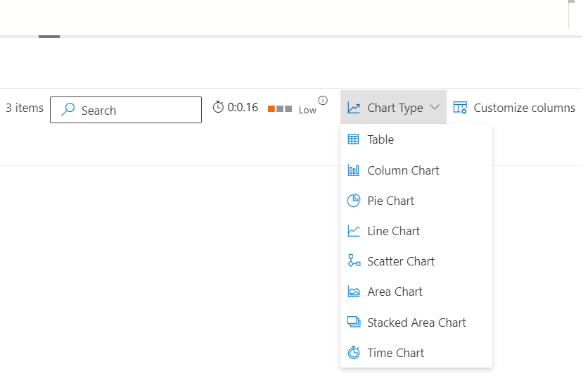Image resolution: width=588 pixels, height=388 pixels.
Task: Select the Stacked Area Chart icon
Action: [x=353, y=322]
